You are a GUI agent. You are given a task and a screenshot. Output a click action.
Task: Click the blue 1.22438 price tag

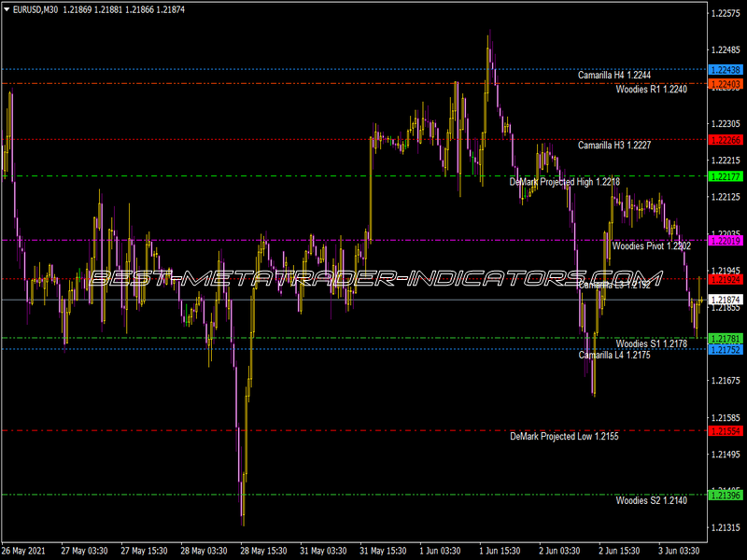click(726, 70)
